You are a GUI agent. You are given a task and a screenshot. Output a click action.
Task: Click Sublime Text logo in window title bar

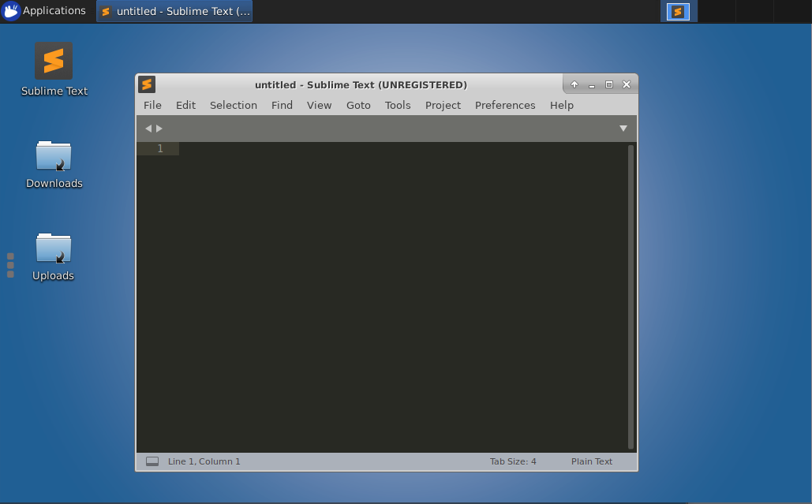(x=147, y=84)
